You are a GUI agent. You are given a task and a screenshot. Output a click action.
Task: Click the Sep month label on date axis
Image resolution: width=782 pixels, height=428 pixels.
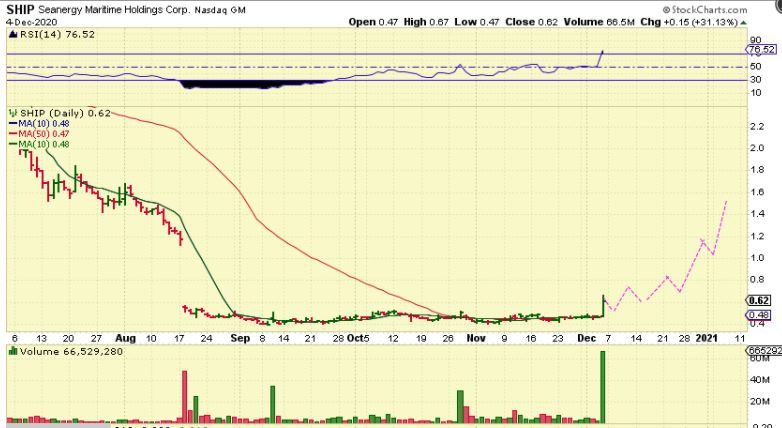click(240, 338)
